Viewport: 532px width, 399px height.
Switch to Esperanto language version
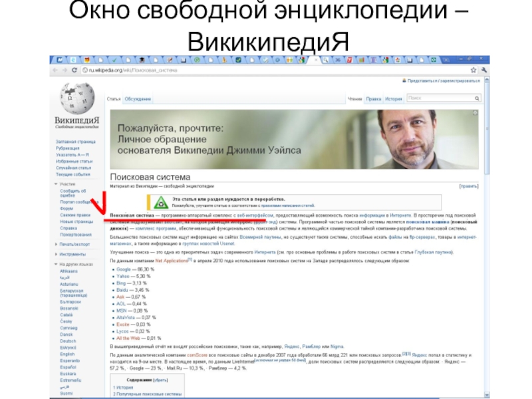pos(70,360)
